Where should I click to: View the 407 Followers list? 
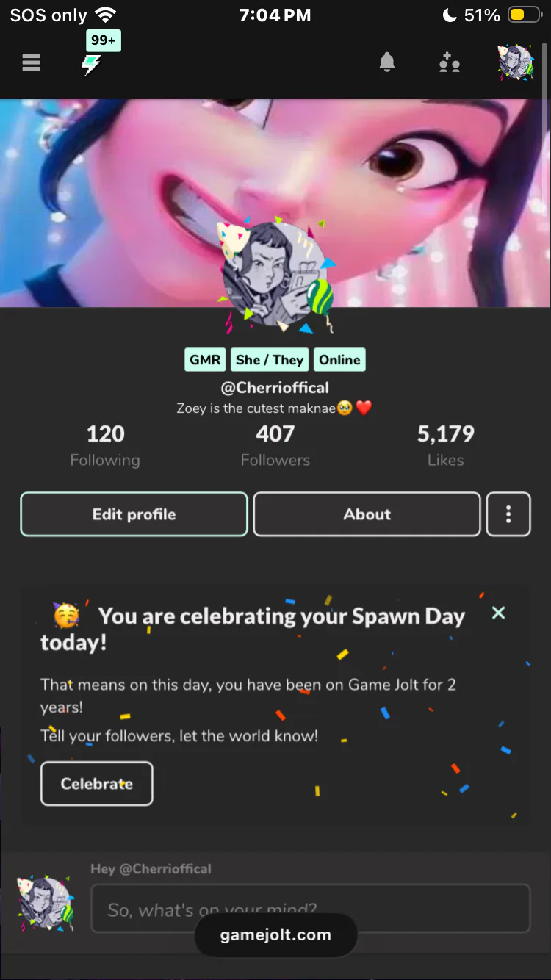(x=275, y=445)
